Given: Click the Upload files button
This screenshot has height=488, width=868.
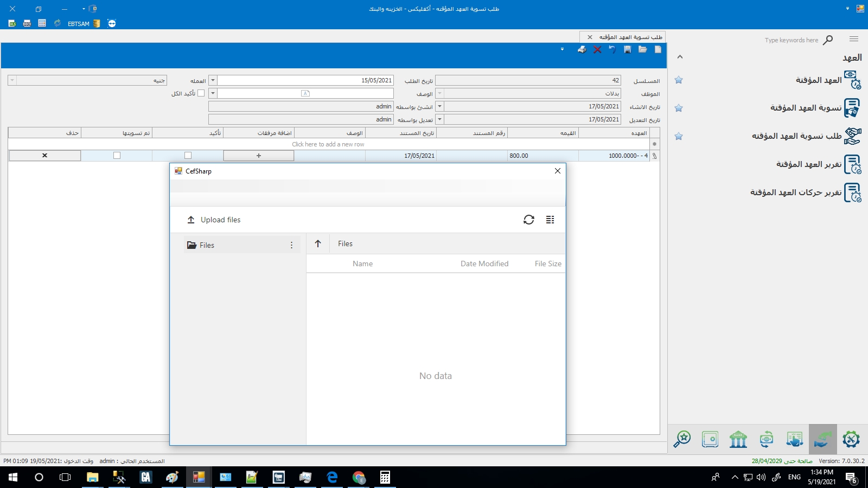Looking at the screenshot, I should pyautogui.click(x=214, y=220).
